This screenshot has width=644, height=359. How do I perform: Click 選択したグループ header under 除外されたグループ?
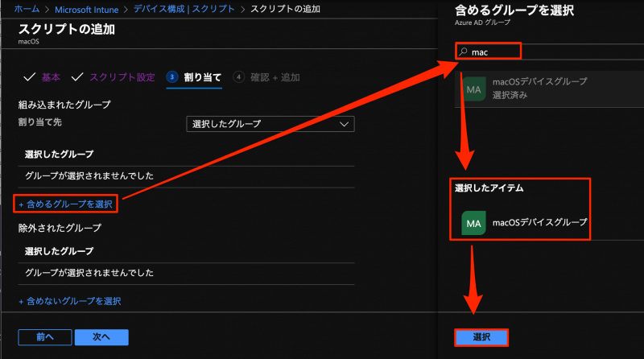(x=59, y=251)
